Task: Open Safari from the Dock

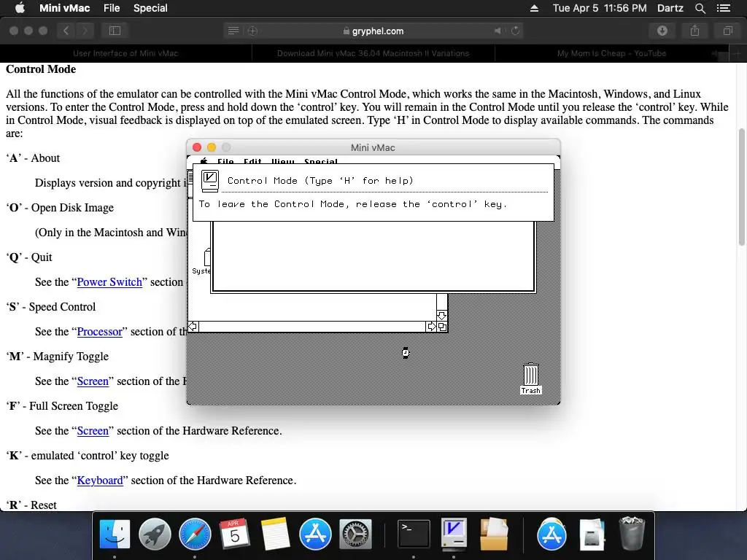Action: 195,533
